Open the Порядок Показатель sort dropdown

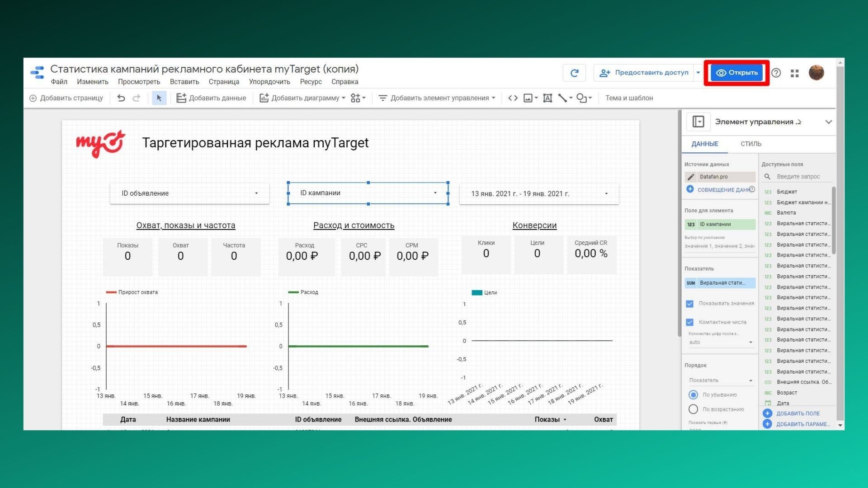tap(721, 380)
